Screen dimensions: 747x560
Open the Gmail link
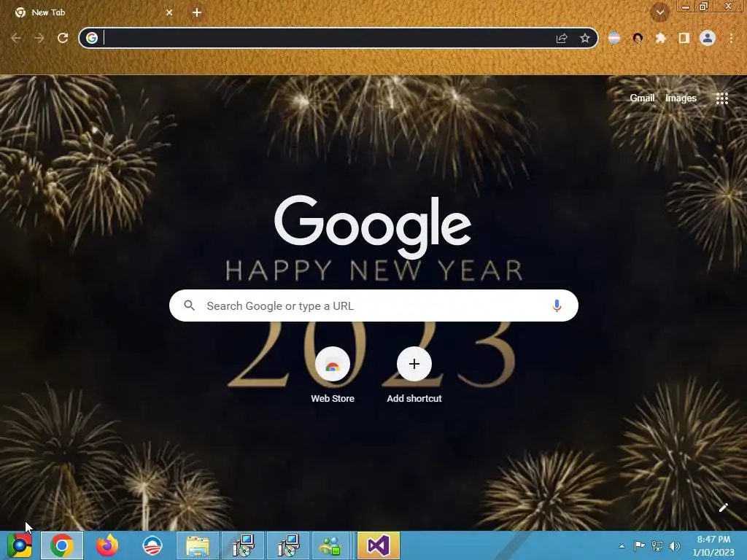pyautogui.click(x=642, y=98)
